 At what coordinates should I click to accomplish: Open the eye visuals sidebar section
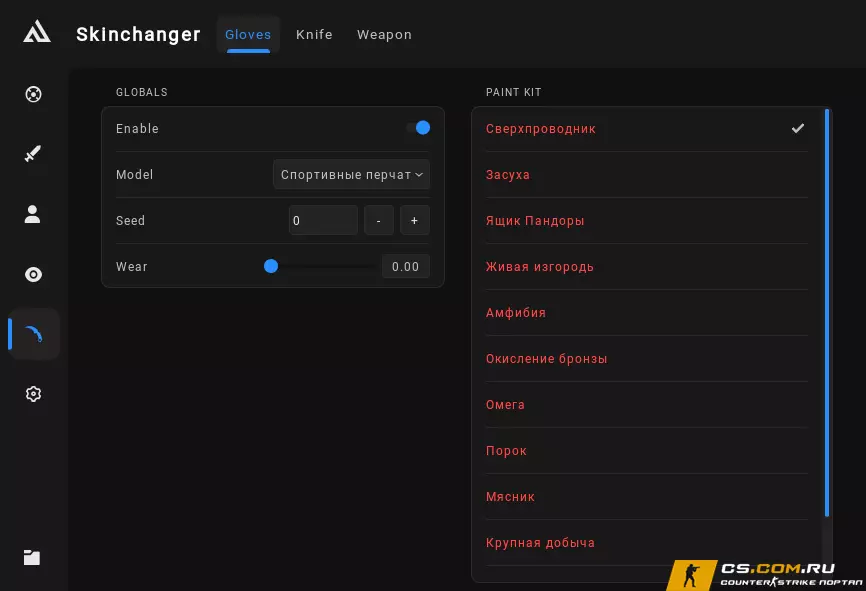click(33, 275)
